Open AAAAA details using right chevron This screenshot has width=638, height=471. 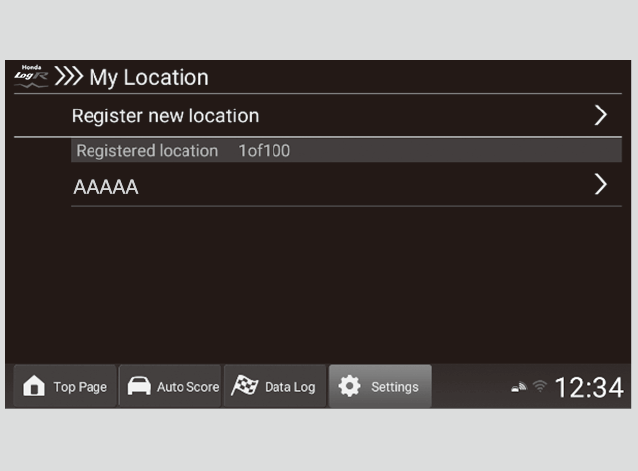(600, 185)
